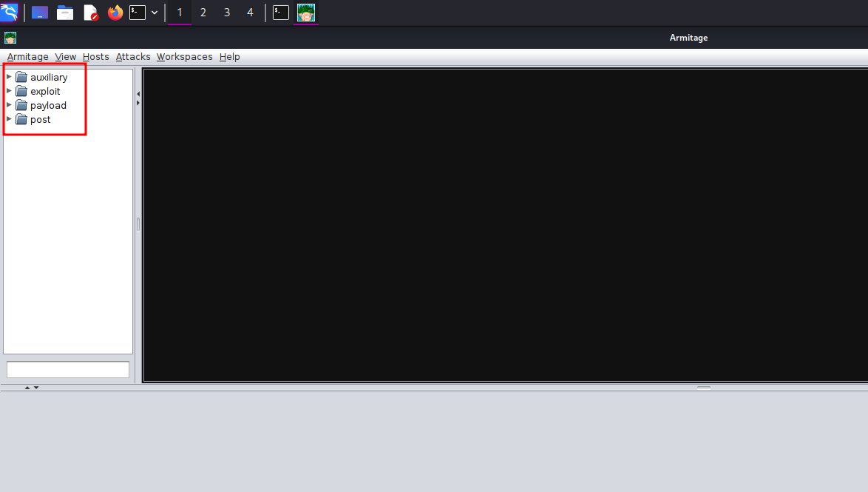Open the Kali dragon applications menu

tap(9, 12)
